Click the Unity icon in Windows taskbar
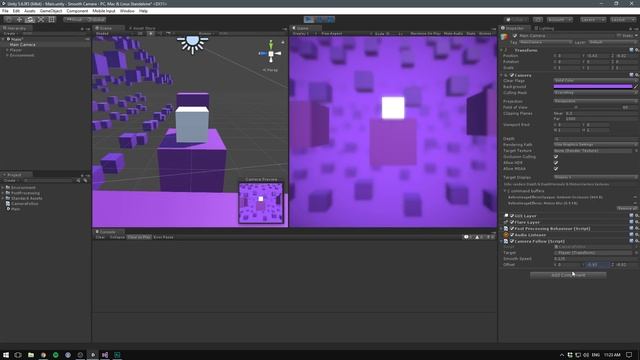The width and height of the screenshot is (640, 360). click(93, 355)
